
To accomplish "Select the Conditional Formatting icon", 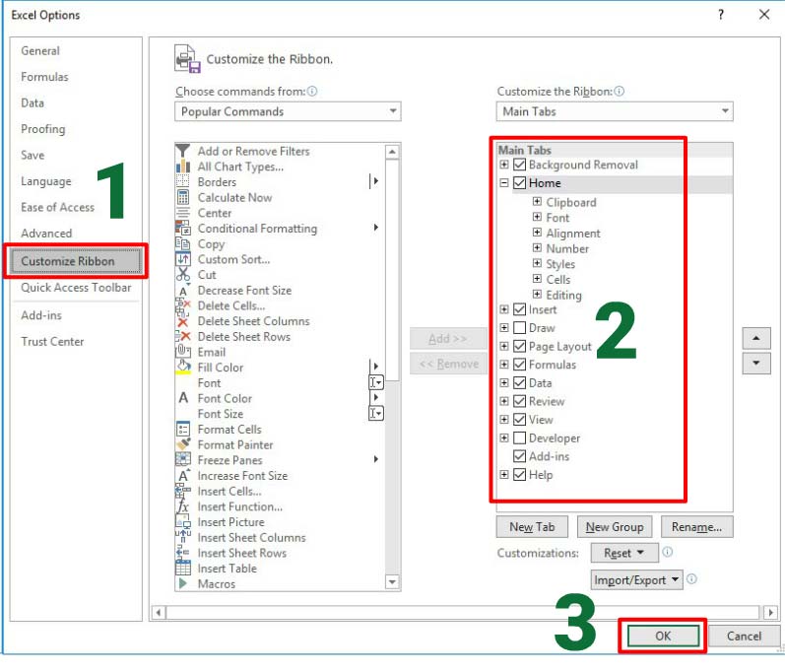I will 183,229.
